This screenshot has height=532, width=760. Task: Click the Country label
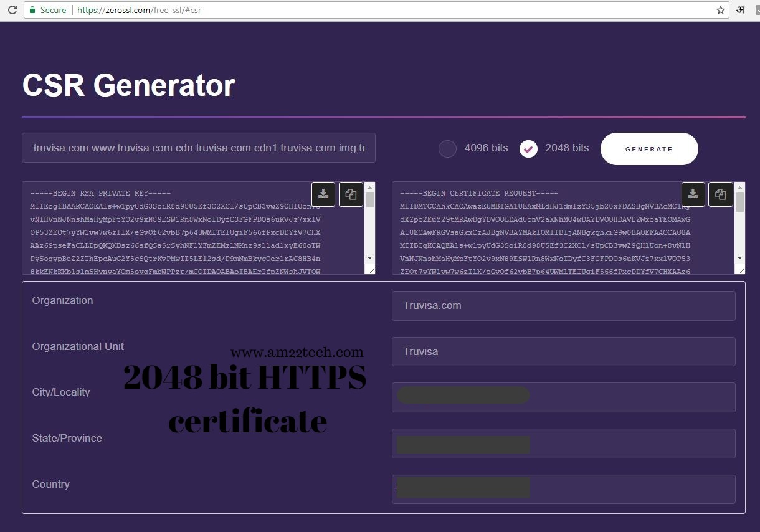pyautogui.click(x=50, y=485)
